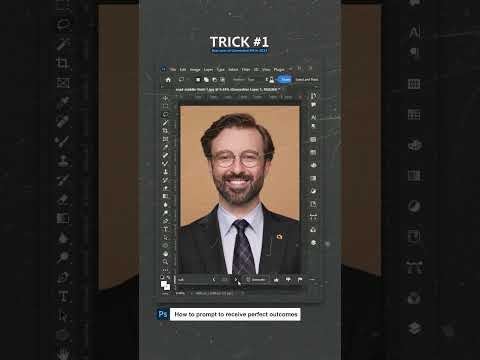Click the Home icon in options bar
This screenshot has height=360, width=480.
(168, 80)
